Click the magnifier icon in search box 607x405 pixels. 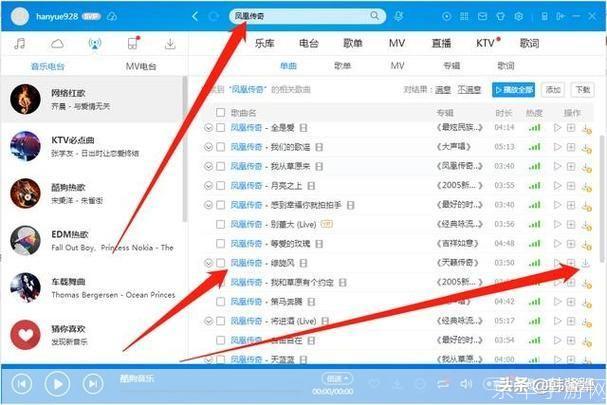tap(374, 15)
